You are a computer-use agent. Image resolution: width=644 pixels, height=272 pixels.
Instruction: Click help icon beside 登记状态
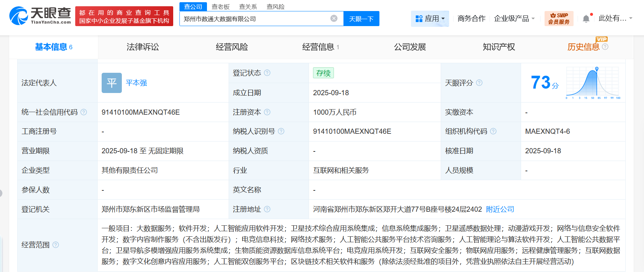(267, 73)
